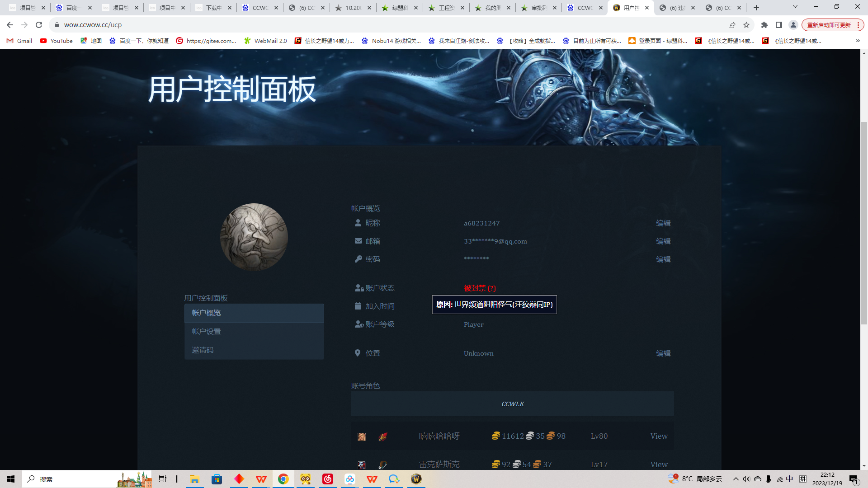This screenshot has width=868, height=488.
Task: Click the race portrait of 雷克萨斯克
Action: (362, 464)
